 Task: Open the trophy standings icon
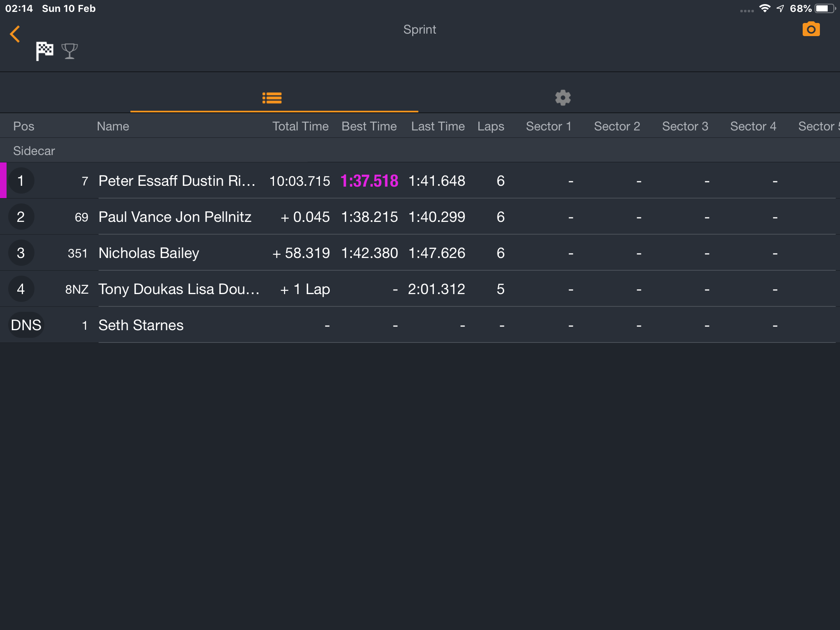(70, 51)
